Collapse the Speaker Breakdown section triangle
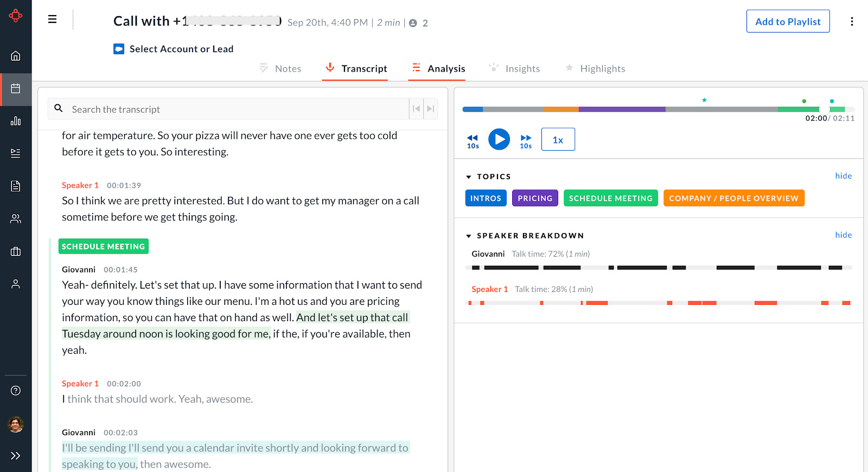This screenshot has width=868, height=472. (x=469, y=236)
